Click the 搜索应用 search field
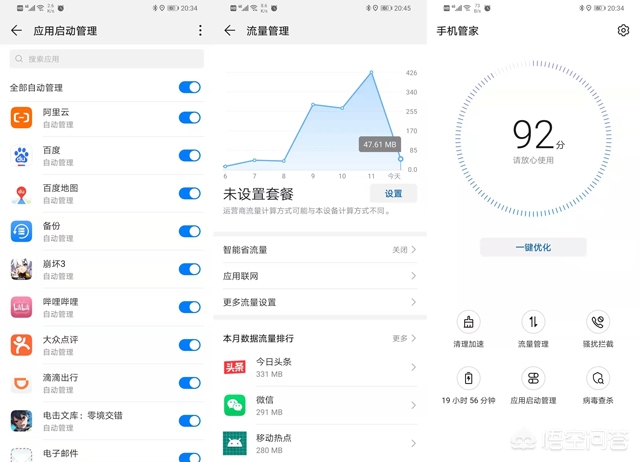The image size is (640, 462). (x=106, y=60)
